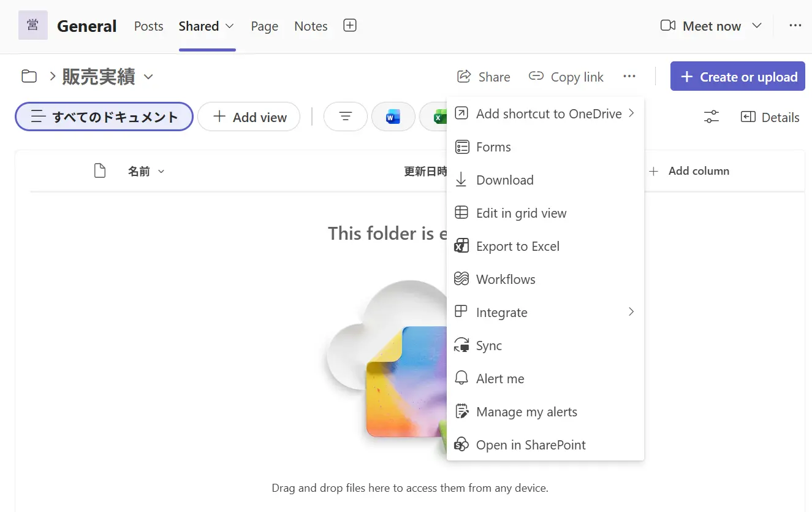This screenshot has height=512, width=812.
Task: Choose Open in SharePoint
Action: pyautogui.click(x=545, y=445)
